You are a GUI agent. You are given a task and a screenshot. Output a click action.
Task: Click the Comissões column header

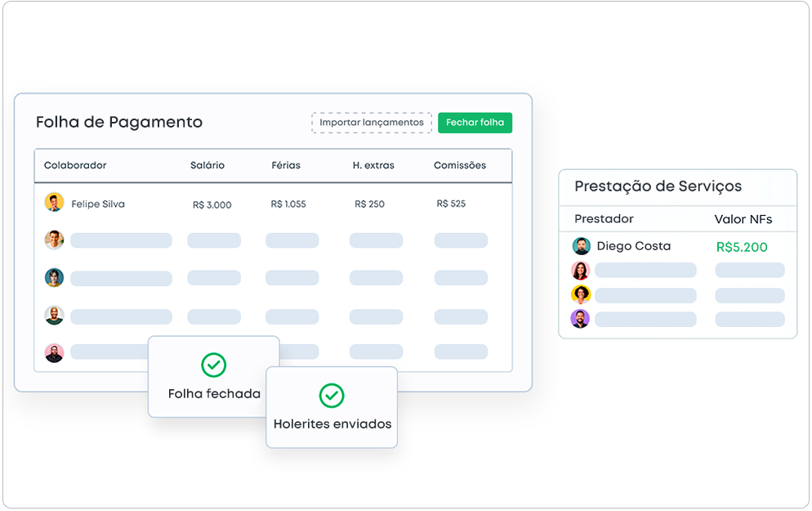pos(460,165)
